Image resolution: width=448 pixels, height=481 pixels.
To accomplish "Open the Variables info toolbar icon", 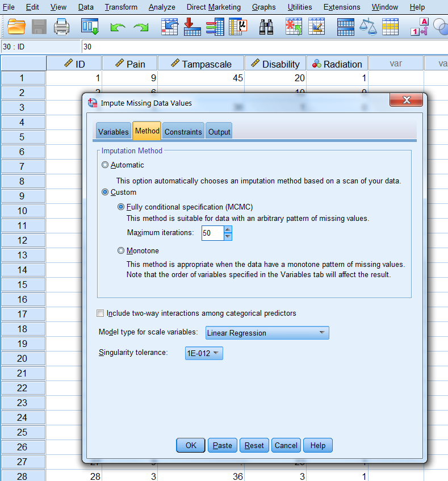I will pyautogui.click(x=215, y=26).
